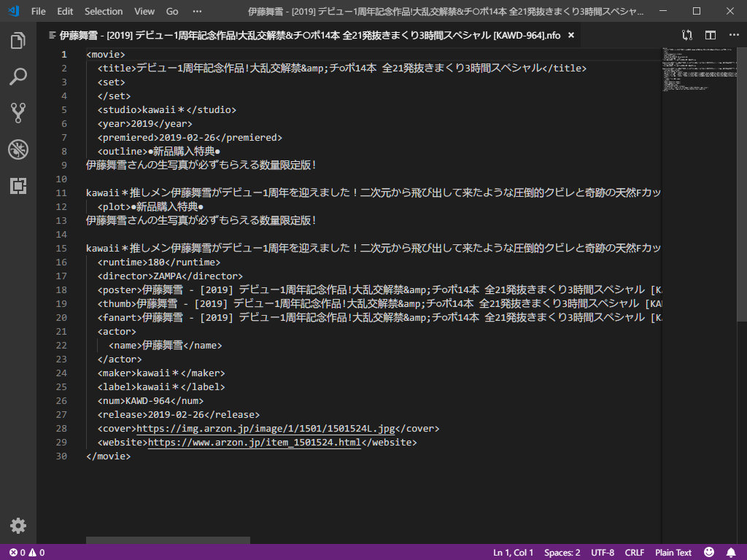Click the <name> tag line inside actor

tap(166, 346)
